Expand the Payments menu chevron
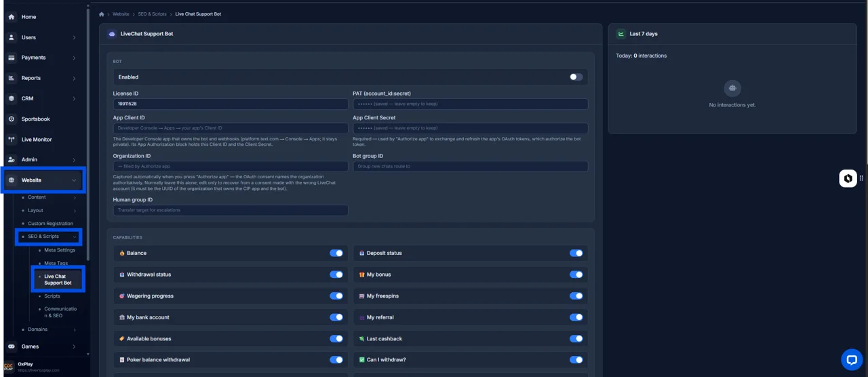The height and width of the screenshot is (377, 868). pyautogui.click(x=75, y=58)
